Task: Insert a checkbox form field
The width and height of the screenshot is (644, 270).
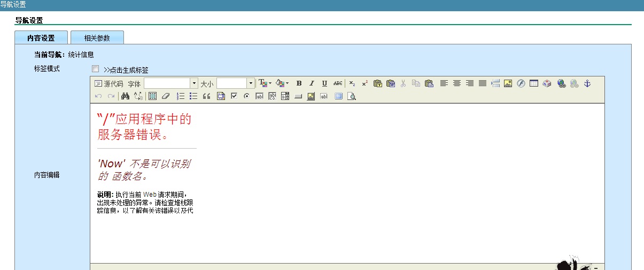Action: (x=234, y=96)
